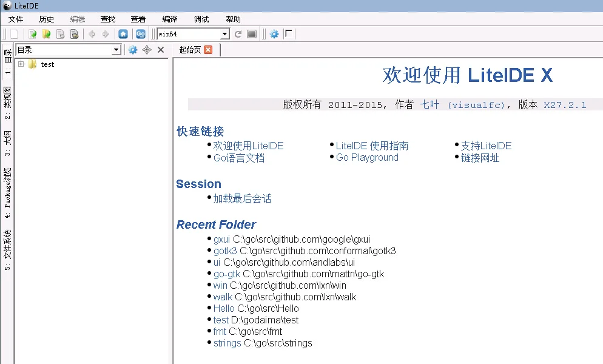Click the four-arrow move icon in side panel
The height and width of the screenshot is (364, 603).
[x=147, y=50]
